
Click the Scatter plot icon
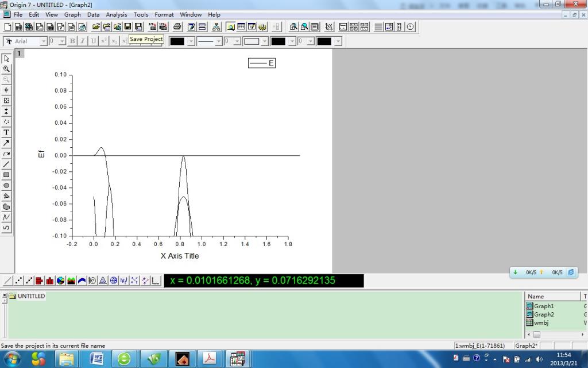click(18, 281)
